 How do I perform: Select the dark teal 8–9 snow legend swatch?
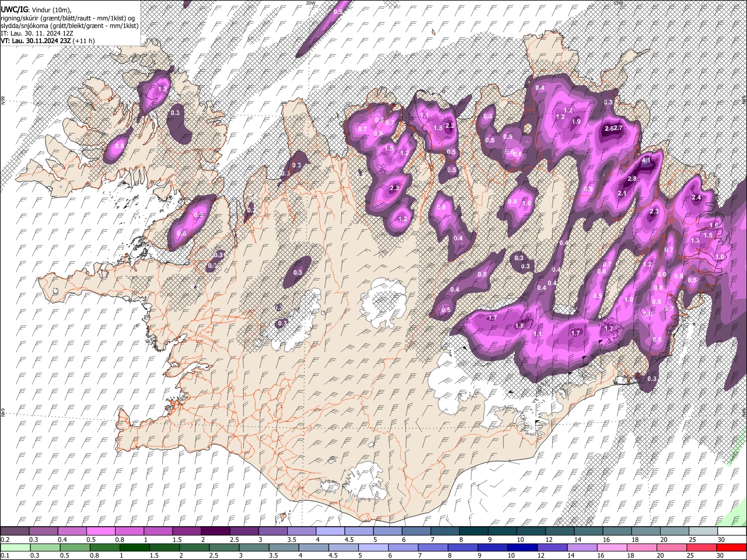click(473, 531)
